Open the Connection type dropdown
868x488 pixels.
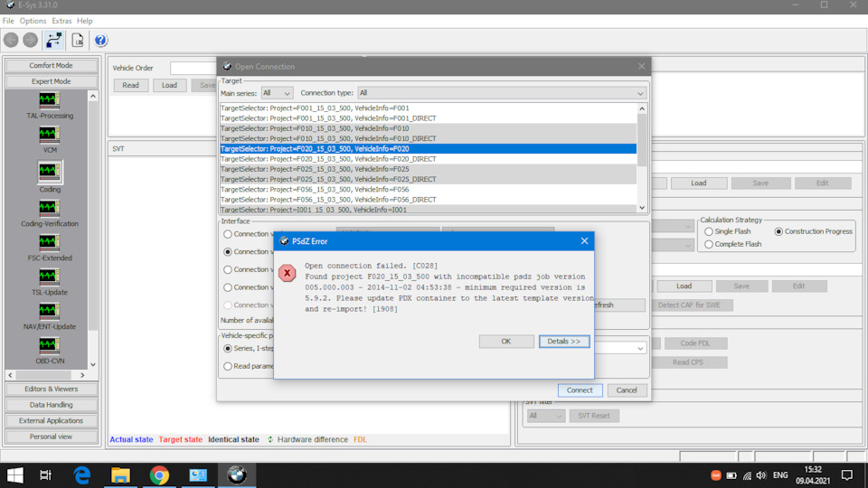click(x=502, y=93)
